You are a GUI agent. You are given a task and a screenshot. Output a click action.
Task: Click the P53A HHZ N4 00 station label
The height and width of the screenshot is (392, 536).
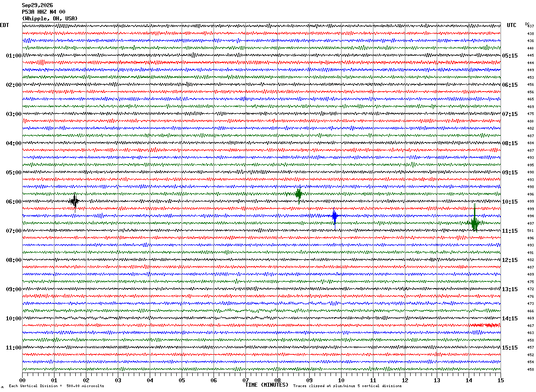click(43, 12)
